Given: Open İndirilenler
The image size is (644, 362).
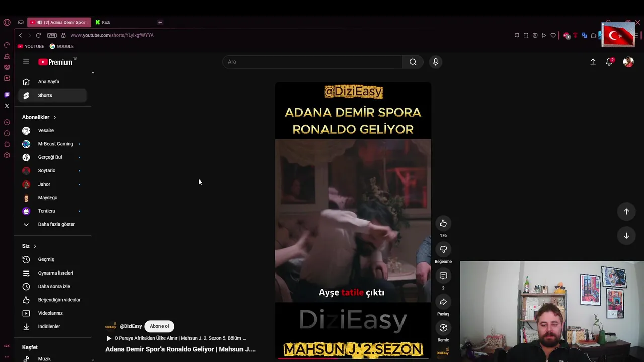Looking at the screenshot, I should (52, 326).
